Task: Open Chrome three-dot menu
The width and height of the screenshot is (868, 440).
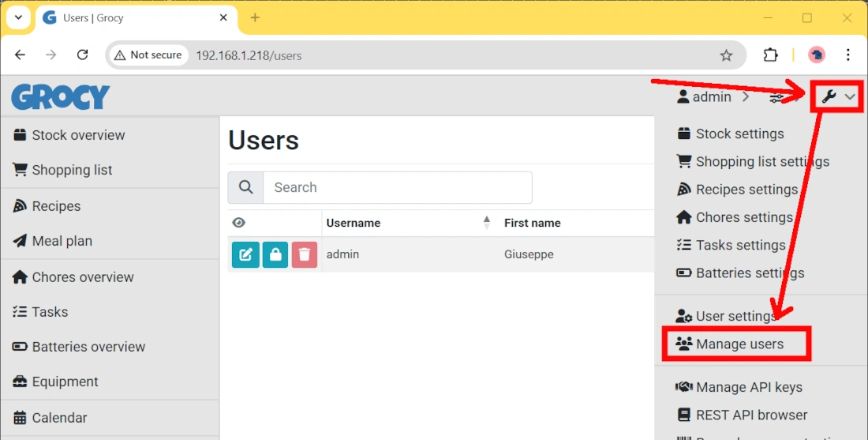Action: click(847, 55)
